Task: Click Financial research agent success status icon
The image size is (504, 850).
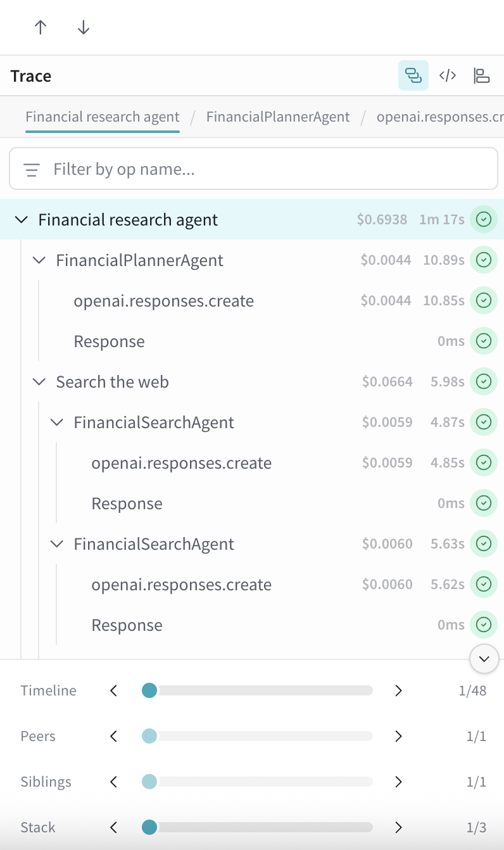Action: tap(484, 220)
